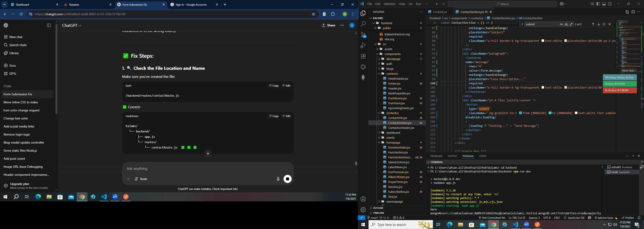
Task: Toggle Match Case in find widget
Action: 561,24
